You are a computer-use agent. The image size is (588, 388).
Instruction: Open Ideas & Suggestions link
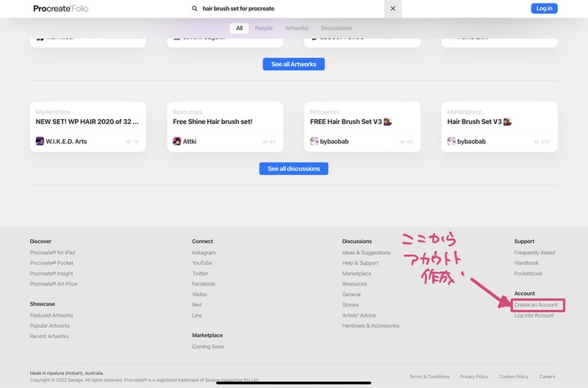pos(366,253)
